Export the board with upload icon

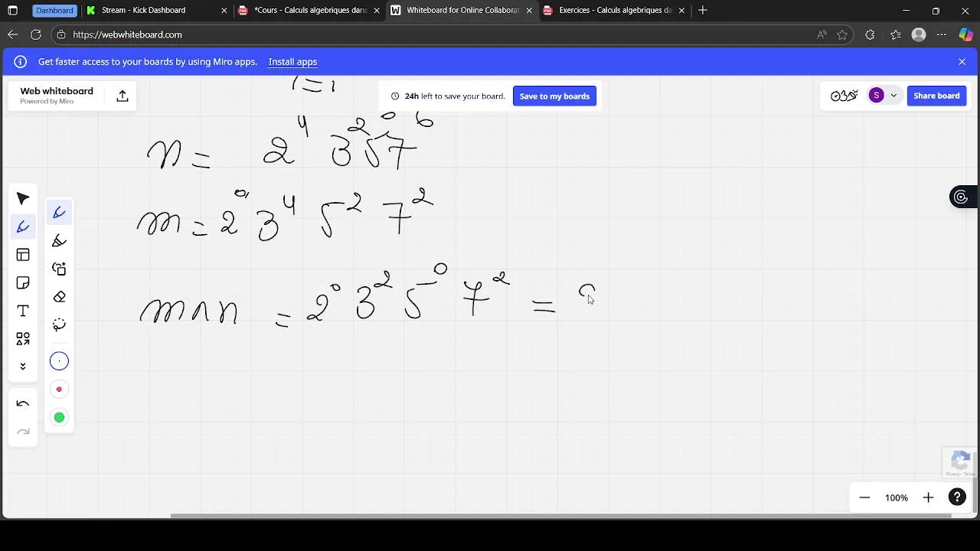[x=122, y=96]
